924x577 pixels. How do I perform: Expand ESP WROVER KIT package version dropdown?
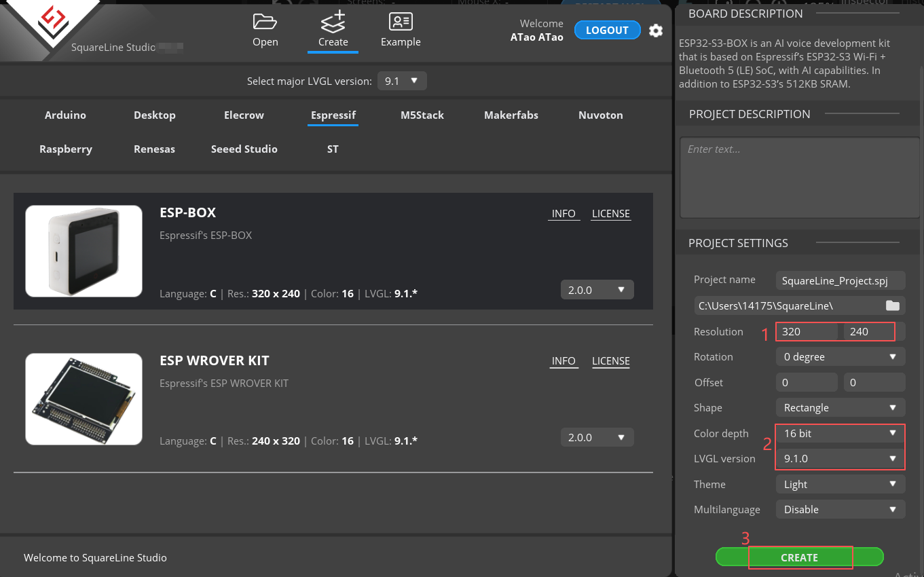[x=597, y=437]
